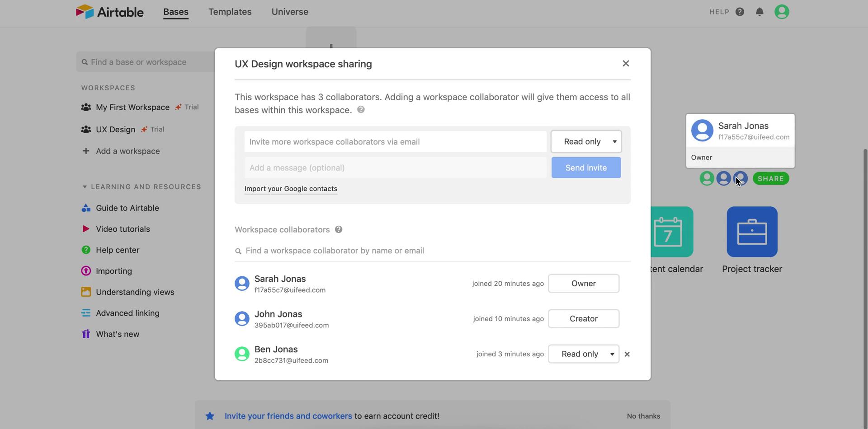Click the search icon in collaborator search

tap(238, 251)
